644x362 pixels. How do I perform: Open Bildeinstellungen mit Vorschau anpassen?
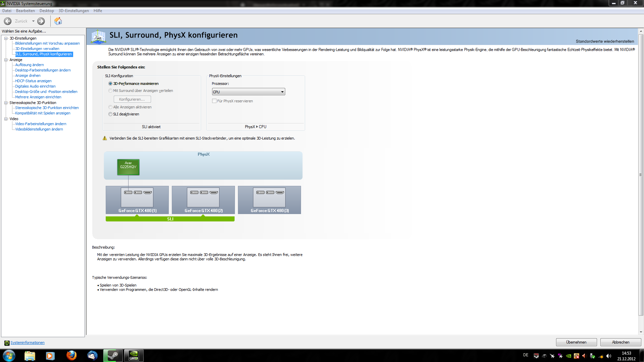coord(47,43)
